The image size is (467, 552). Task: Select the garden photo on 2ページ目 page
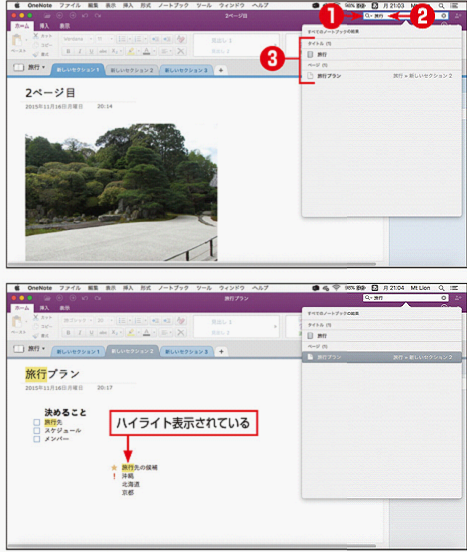pos(121,192)
